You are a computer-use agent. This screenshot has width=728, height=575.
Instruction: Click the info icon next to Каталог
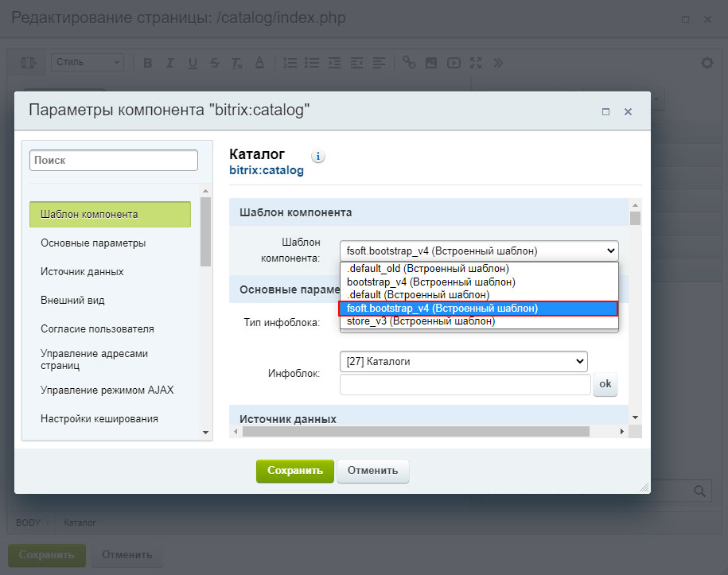(x=318, y=157)
